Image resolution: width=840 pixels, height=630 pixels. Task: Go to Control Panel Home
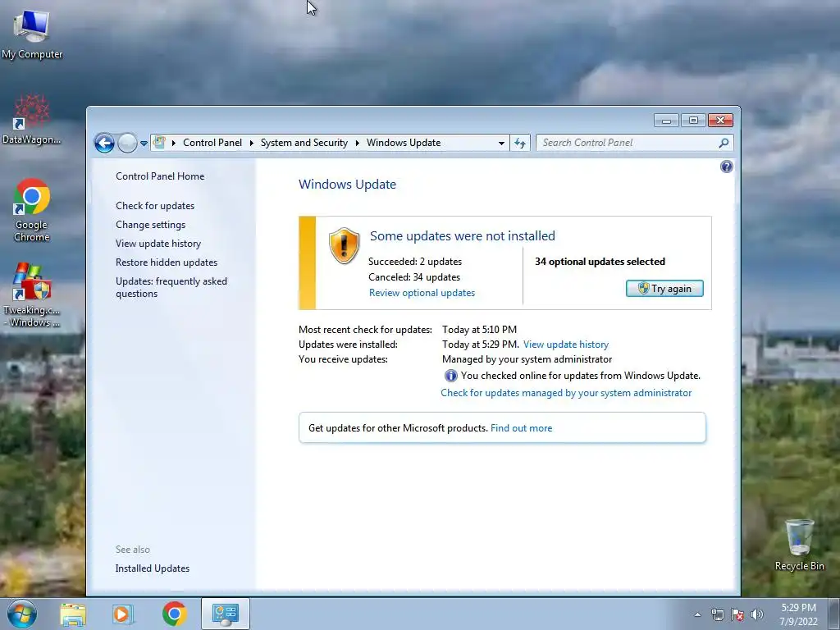click(x=160, y=176)
